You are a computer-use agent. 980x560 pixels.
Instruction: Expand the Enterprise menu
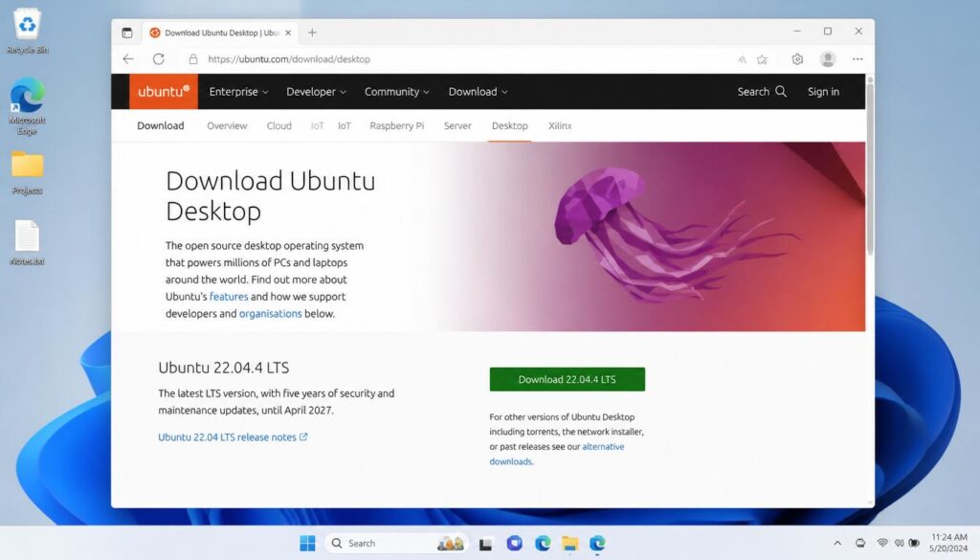(x=238, y=91)
